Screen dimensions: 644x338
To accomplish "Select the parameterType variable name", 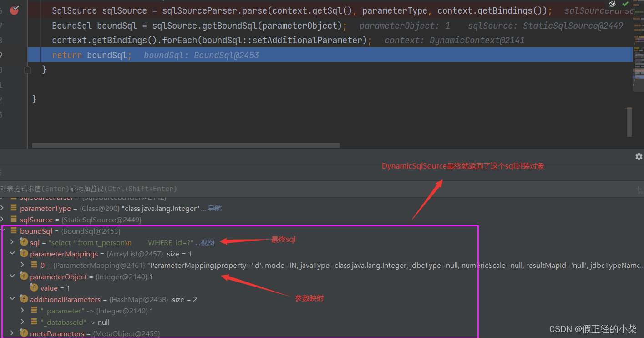I will click(x=46, y=209).
